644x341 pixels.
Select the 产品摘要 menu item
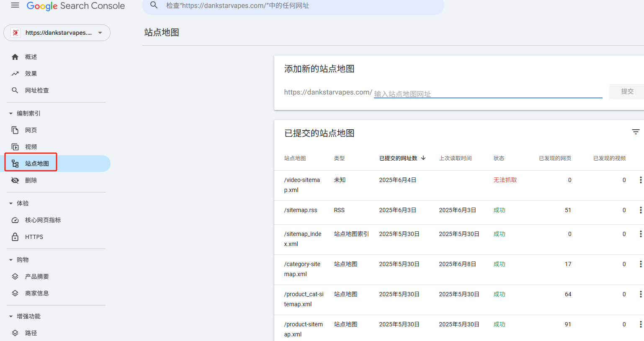click(x=36, y=276)
